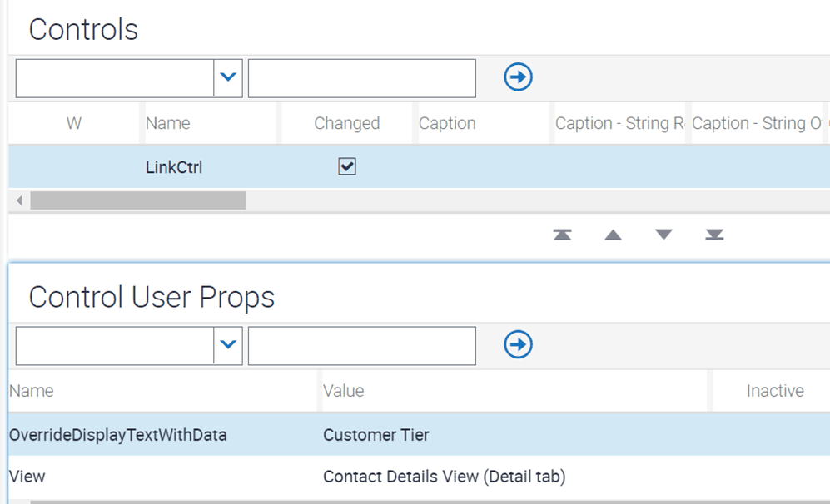Move the selected record down one
Viewport: 830px width, 504px height.
pos(664,235)
